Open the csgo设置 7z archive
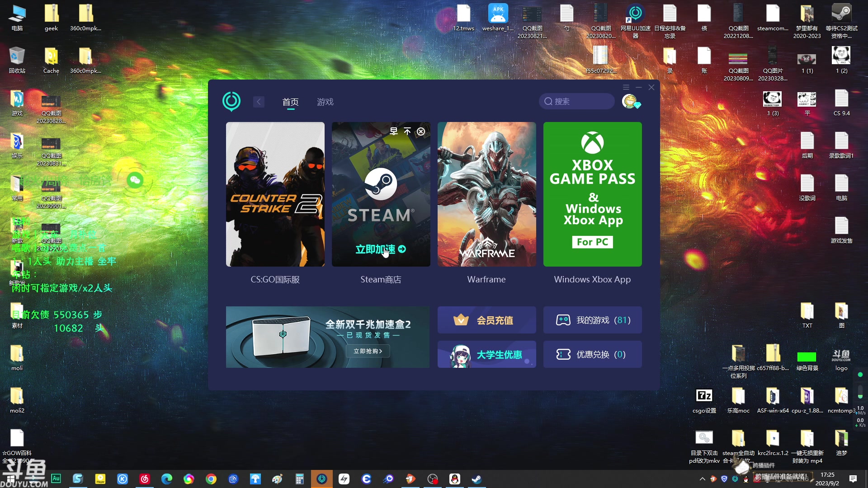The width and height of the screenshot is (868, 488). click(704, 400)
